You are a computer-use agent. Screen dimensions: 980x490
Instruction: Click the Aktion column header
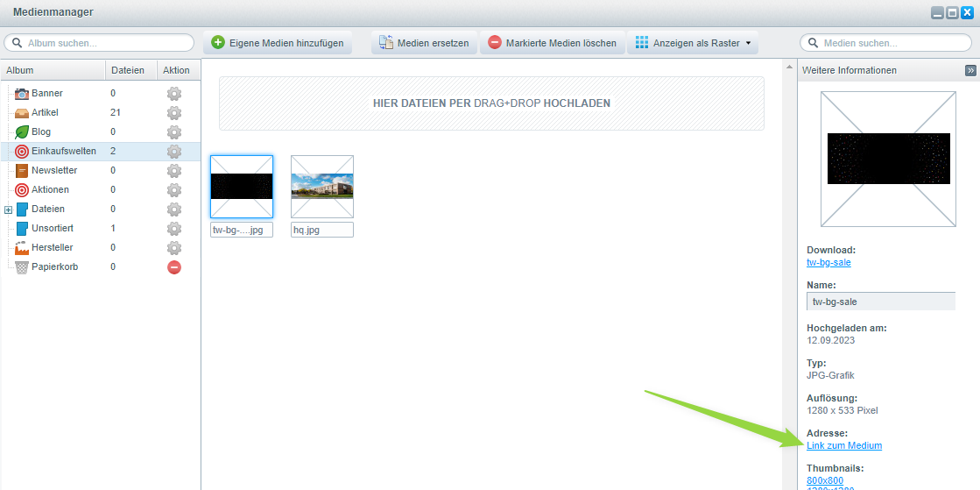tap(178, 70)
